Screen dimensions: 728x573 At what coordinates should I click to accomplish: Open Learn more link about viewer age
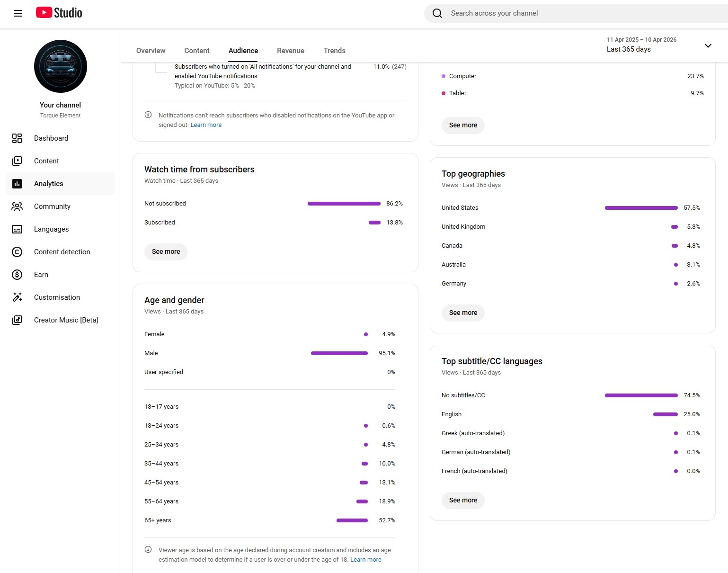[365, 560]
